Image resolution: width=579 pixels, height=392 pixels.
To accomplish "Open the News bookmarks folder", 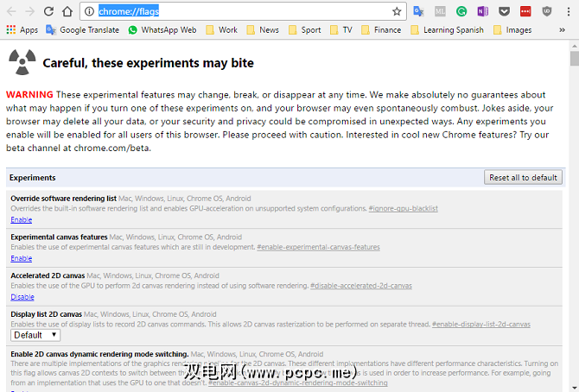I will point(263,30).
